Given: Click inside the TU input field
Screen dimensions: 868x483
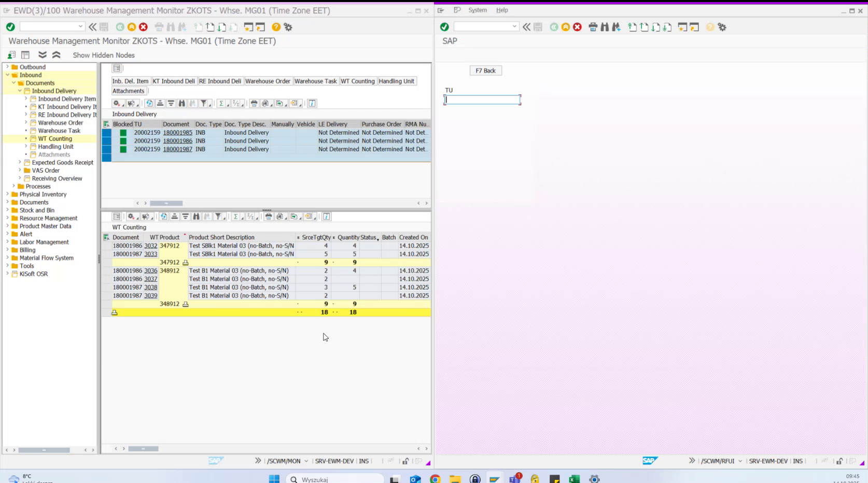Looking at the screenshot, I should click(x=481, y=100).
